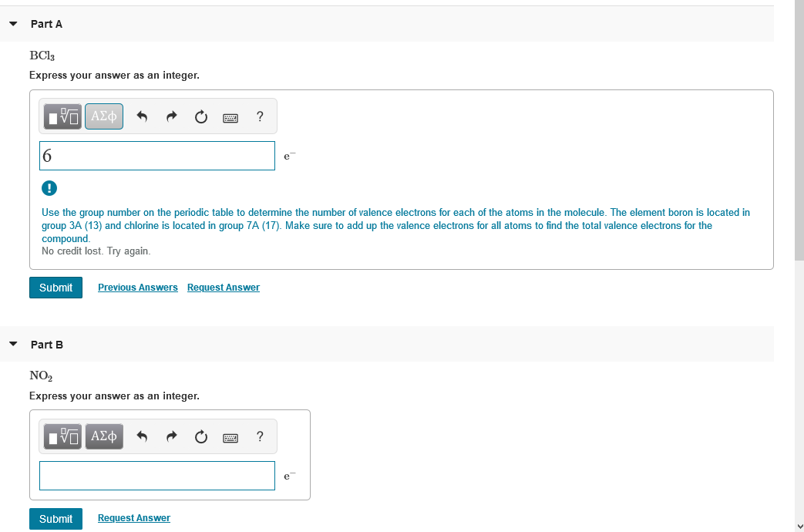Click the blue exclamation feedback icon
This screenshot has height=532, width=804.
coord(49,188)
